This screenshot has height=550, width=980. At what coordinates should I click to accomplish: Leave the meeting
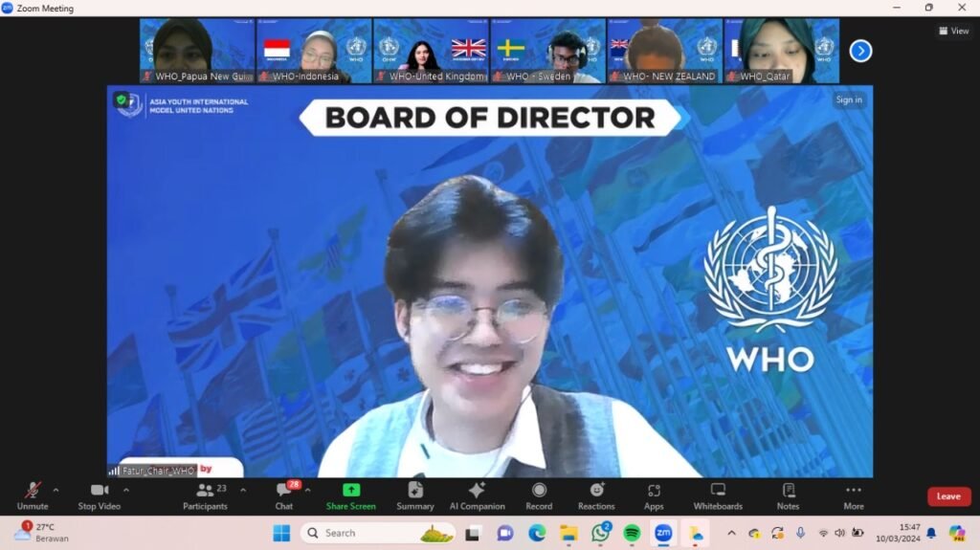(x=948, y=496)
